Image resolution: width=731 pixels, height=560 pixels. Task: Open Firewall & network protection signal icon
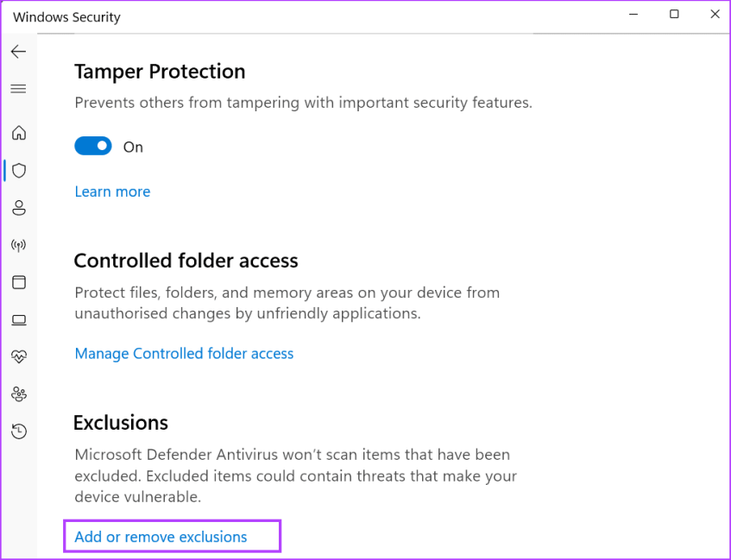19,244
